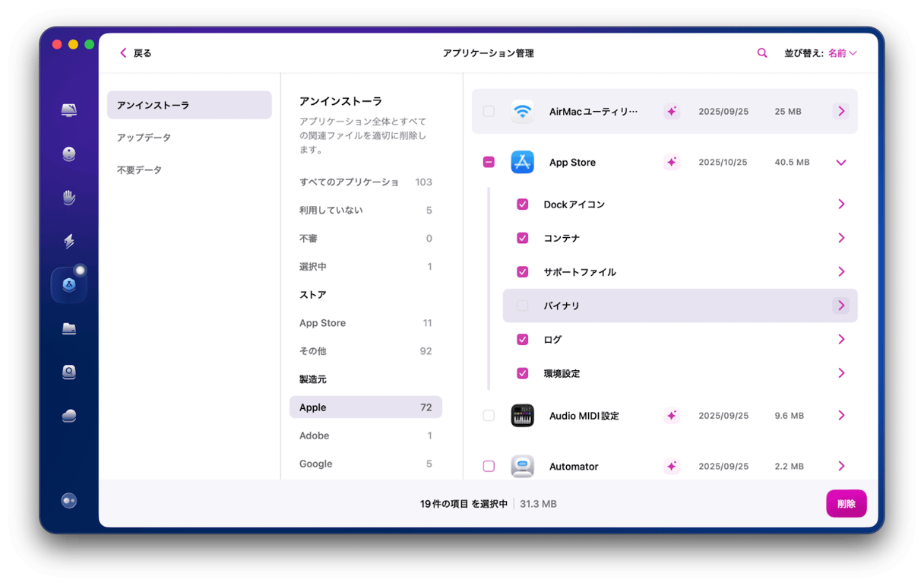Uncheck the コンテナ checkbox under App Store

pos(522,238)
